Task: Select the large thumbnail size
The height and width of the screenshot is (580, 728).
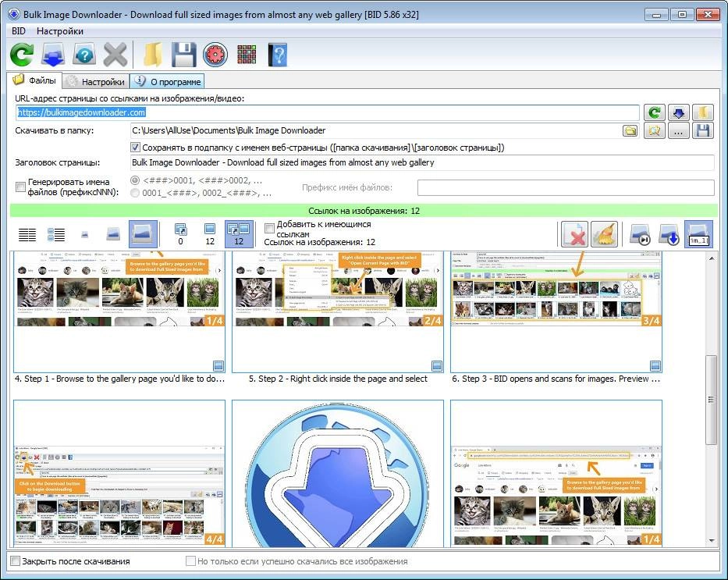Action: [x=143, y=233]
